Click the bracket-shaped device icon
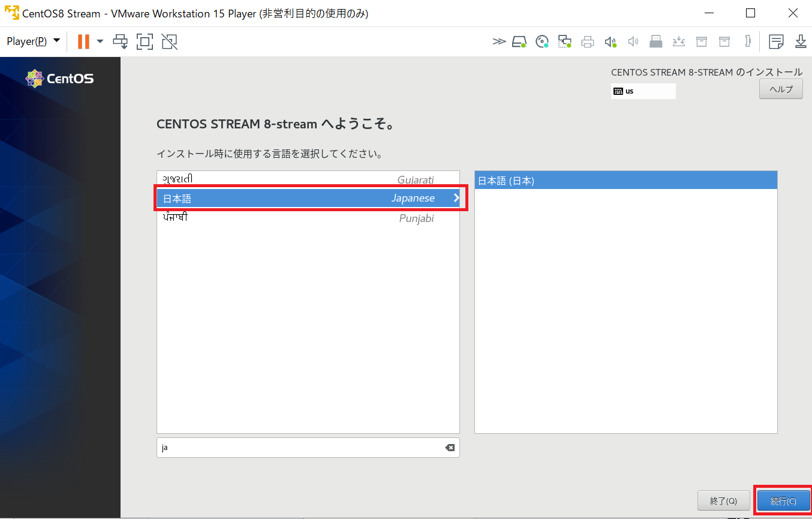812x519 pixels. click(748, 41)
